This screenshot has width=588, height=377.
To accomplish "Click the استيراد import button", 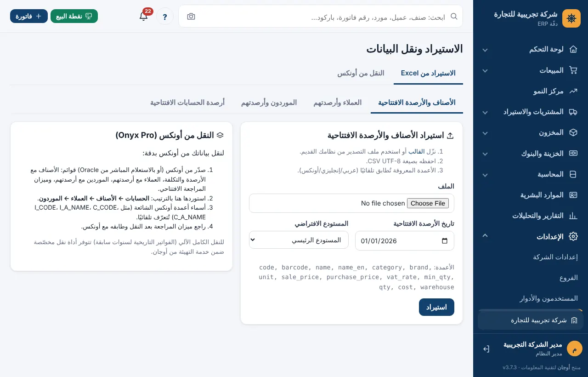I will [x=436, y=307].
